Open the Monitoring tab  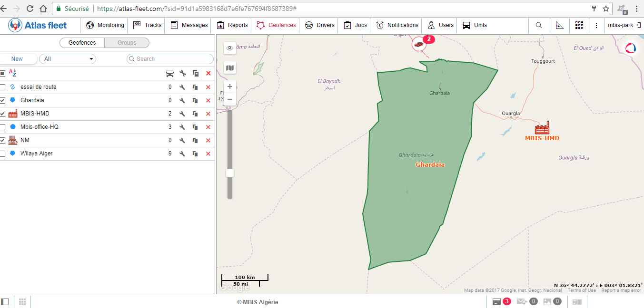pos(105,25)
